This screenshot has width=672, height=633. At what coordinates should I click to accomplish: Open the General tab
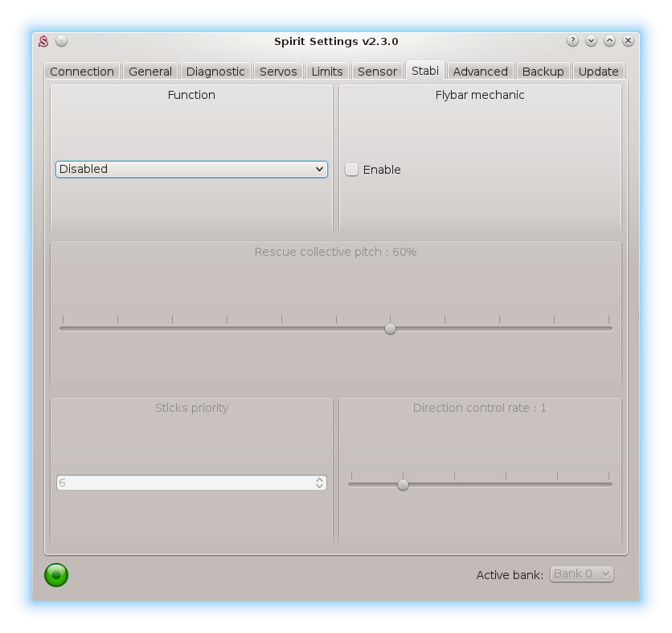(x=150, y=72)
